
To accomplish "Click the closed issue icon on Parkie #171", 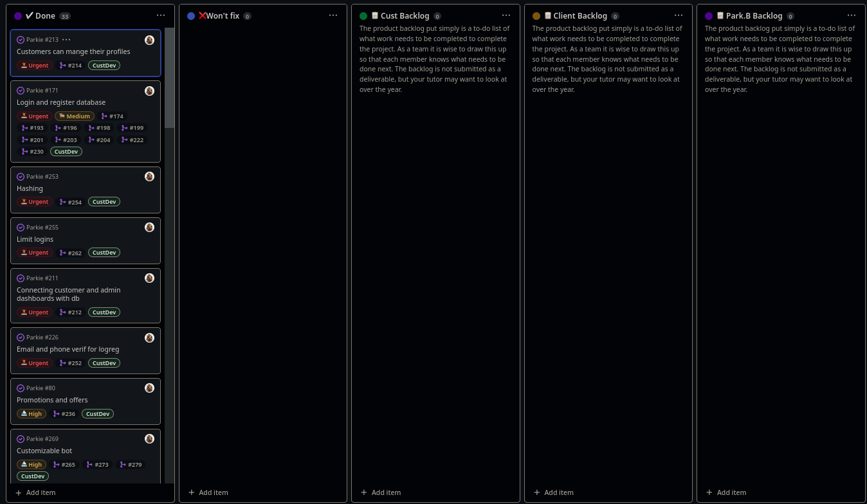I will click(21, 91).
